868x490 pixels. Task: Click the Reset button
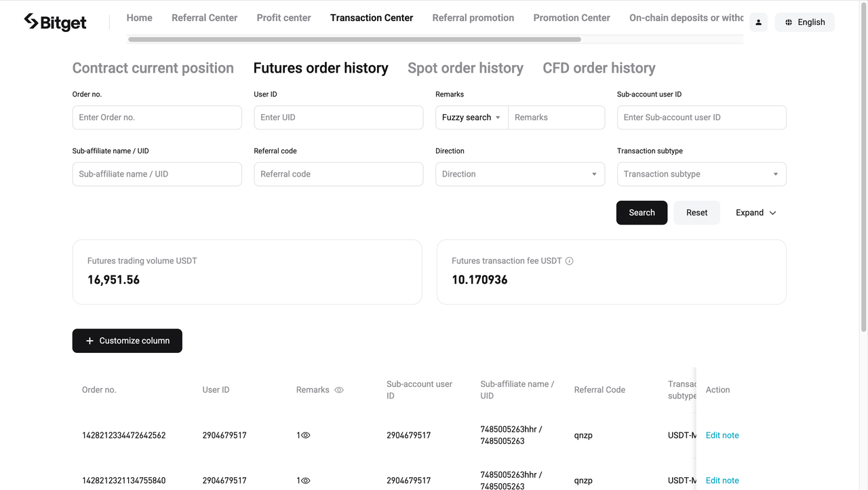point(696,212)
